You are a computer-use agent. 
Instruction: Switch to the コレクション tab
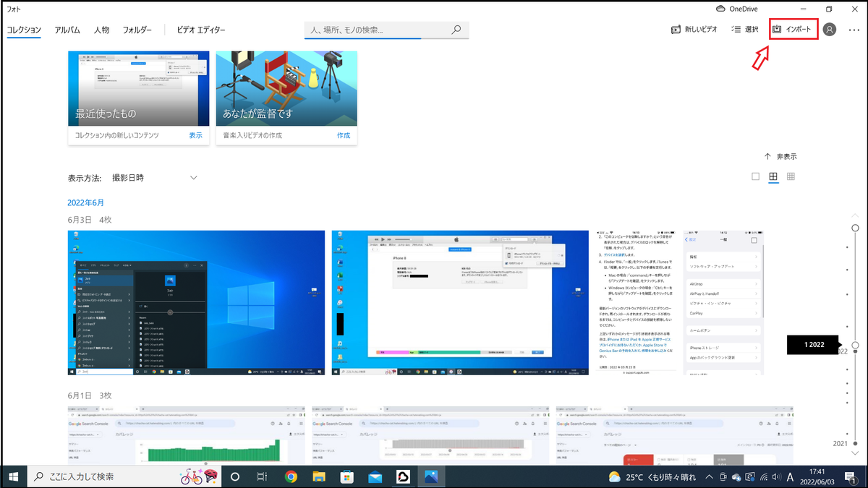[x=24, y=30]
